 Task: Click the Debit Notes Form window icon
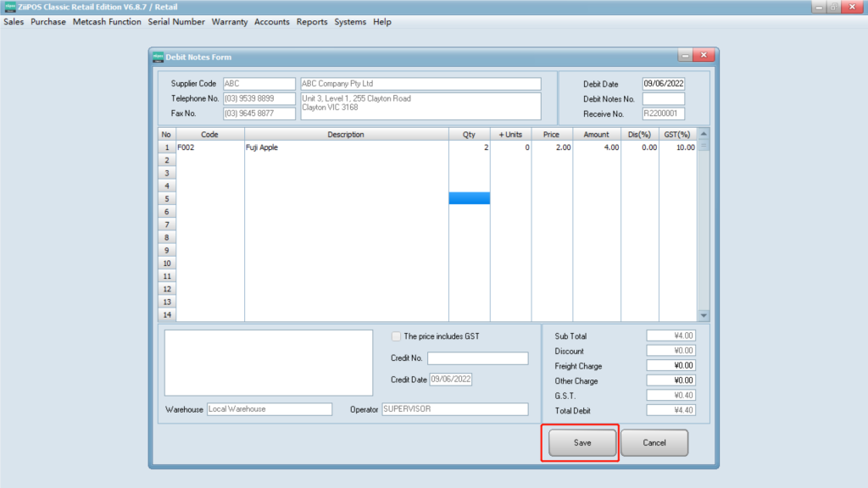click(158, 57)
